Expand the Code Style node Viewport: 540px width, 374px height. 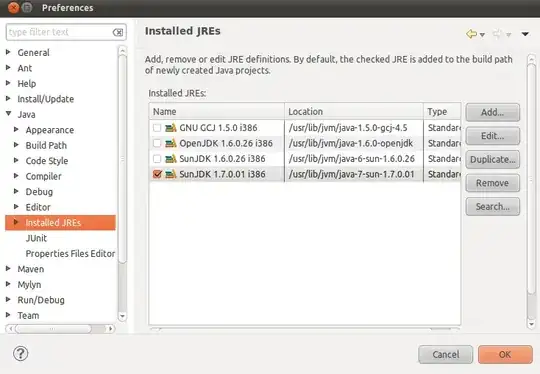(16, 160)
